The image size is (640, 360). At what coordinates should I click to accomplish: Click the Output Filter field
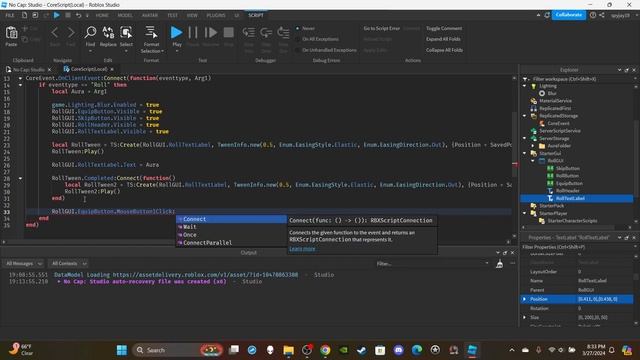432,264
